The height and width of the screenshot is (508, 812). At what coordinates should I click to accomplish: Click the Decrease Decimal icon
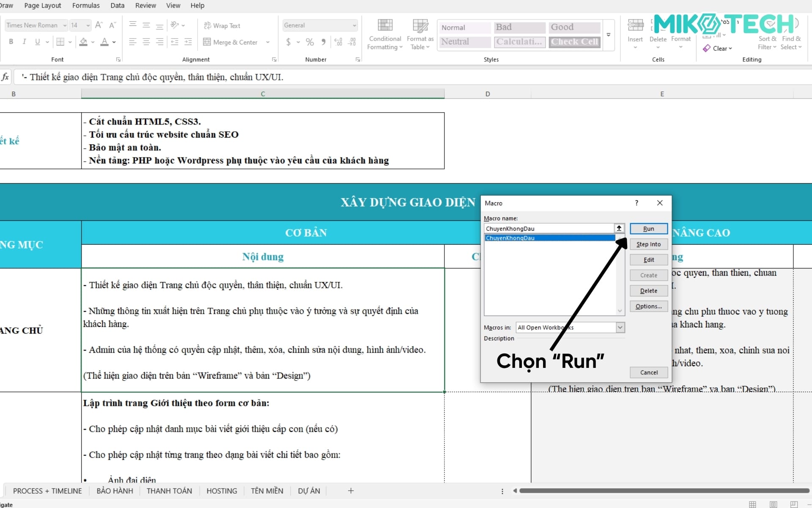352,42
